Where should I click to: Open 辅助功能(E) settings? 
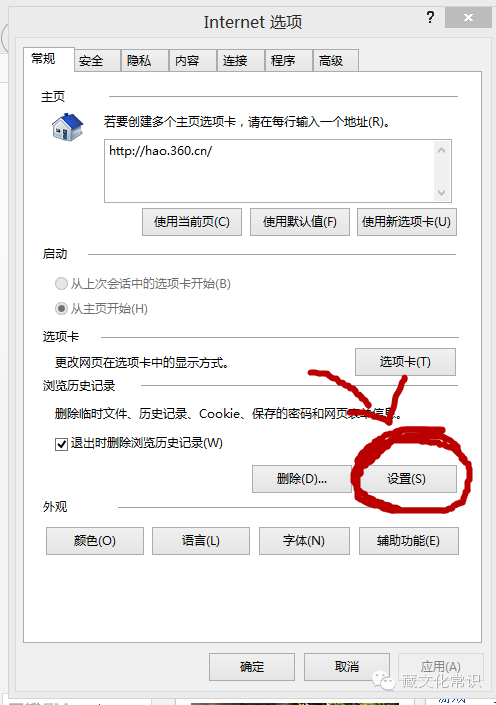click(x=409, y=541)
